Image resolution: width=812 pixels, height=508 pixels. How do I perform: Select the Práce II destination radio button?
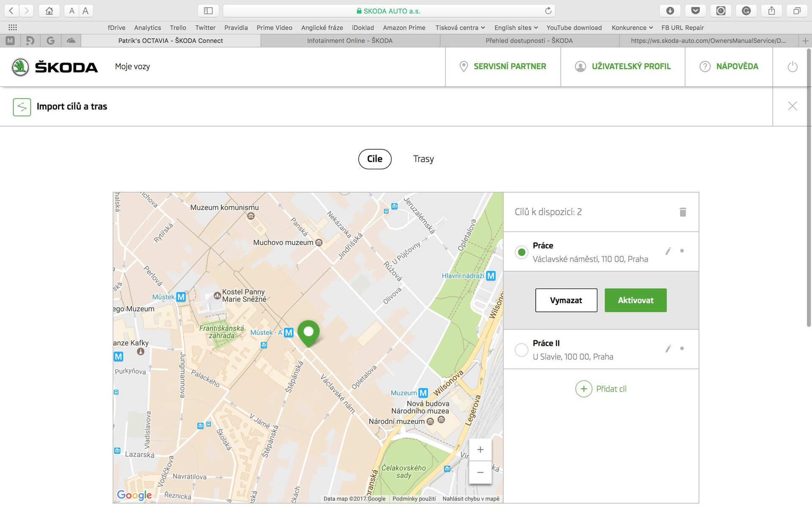click(521, 350)
